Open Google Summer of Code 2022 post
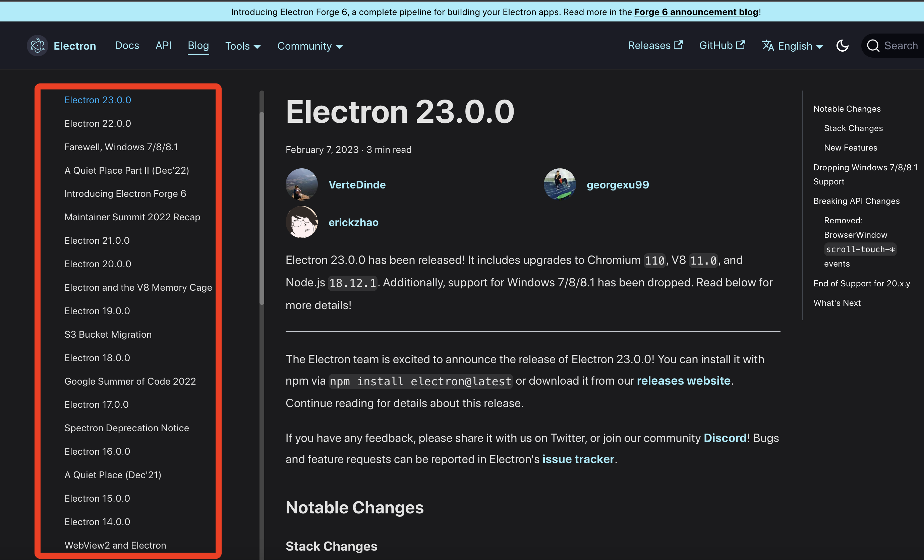Viewport: 924px width, 560px height. (130, 381)
